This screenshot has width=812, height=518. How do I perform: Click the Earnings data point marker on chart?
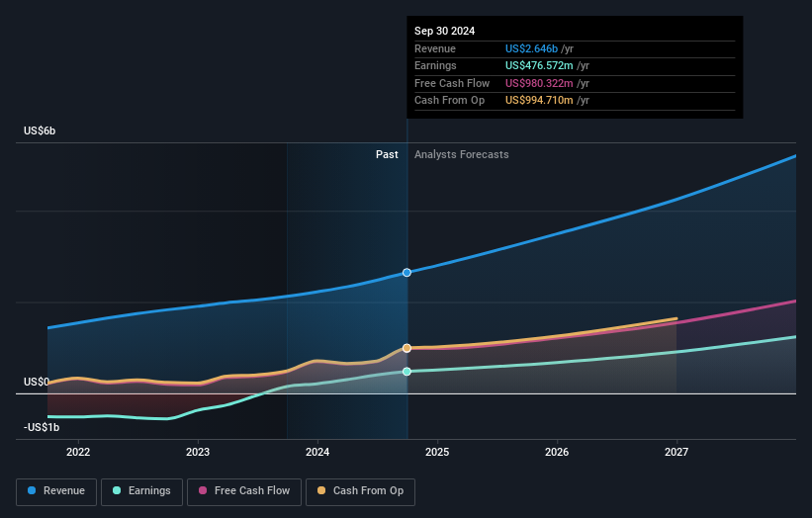(x=407, y=372)
